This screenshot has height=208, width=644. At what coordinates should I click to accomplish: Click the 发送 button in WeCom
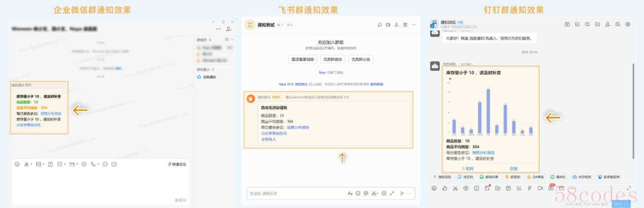click(180, 200)
